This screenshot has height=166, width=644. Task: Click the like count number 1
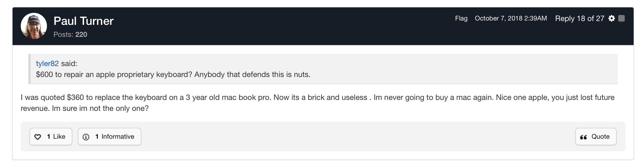coord(49,137)
